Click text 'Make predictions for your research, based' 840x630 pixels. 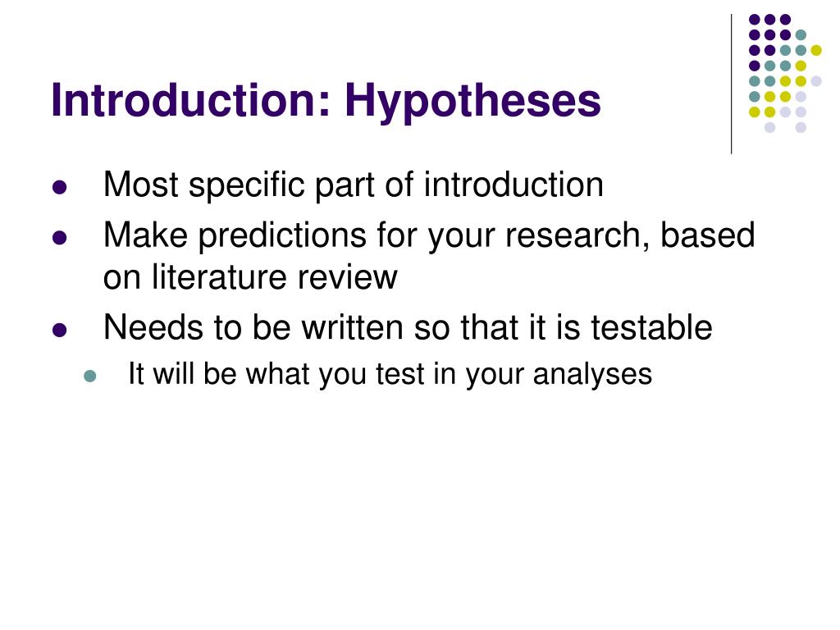pyautogui.click(x=429, y=235)
